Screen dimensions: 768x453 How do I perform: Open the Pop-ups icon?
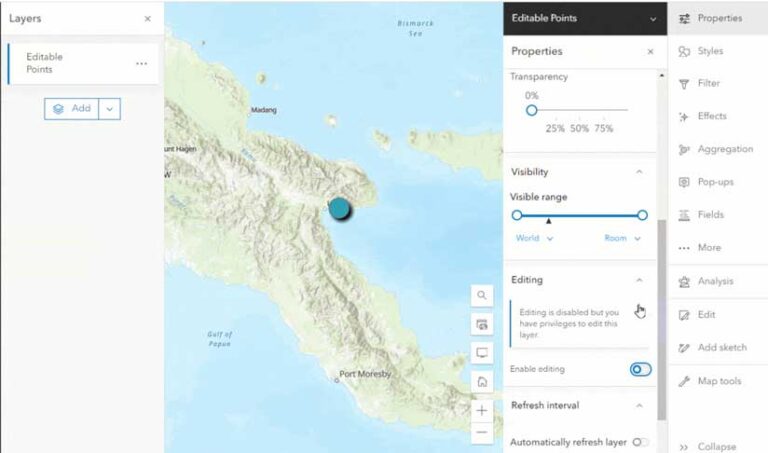tap(684, 182)
